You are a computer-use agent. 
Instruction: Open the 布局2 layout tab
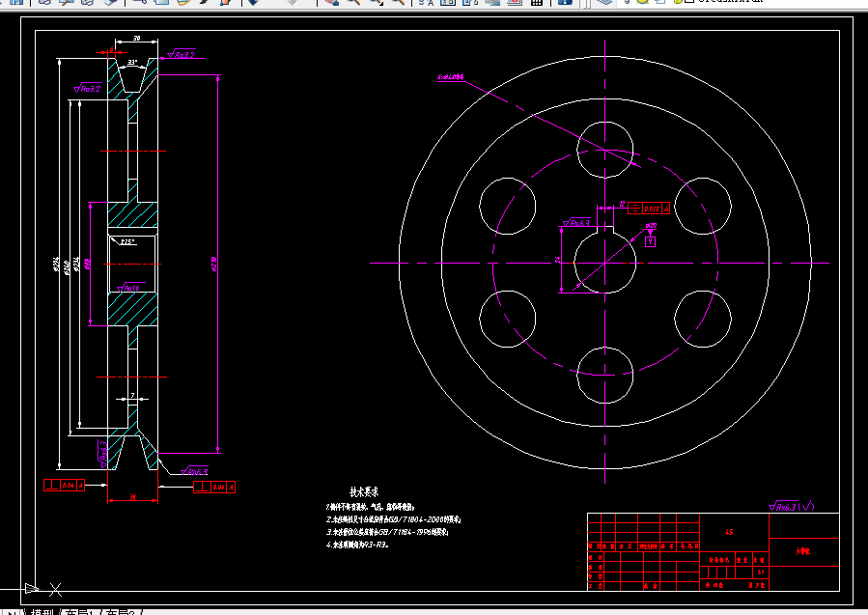click(x=120, y=612)
